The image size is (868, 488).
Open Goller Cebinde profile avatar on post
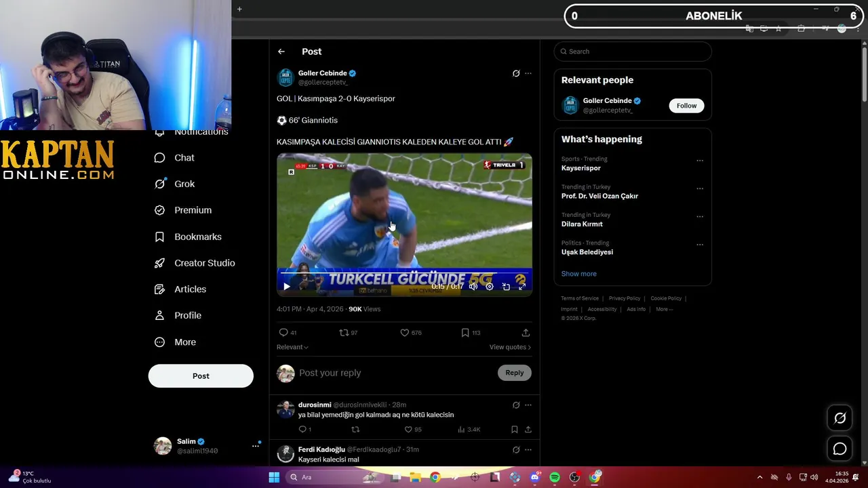pyautogui.click(x=285, y=77)
